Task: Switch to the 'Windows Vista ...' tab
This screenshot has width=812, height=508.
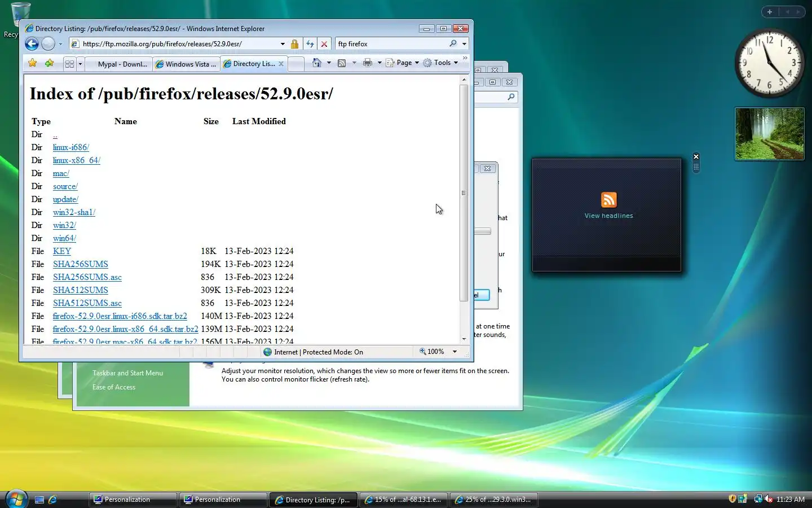Action: click(x=187, y=64)
